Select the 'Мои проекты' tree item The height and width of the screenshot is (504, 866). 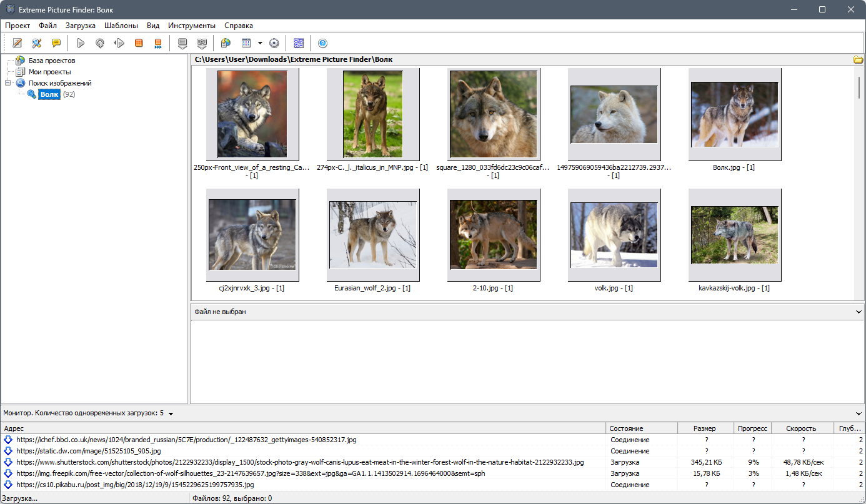pyautogui.click(x=50, y=72)
